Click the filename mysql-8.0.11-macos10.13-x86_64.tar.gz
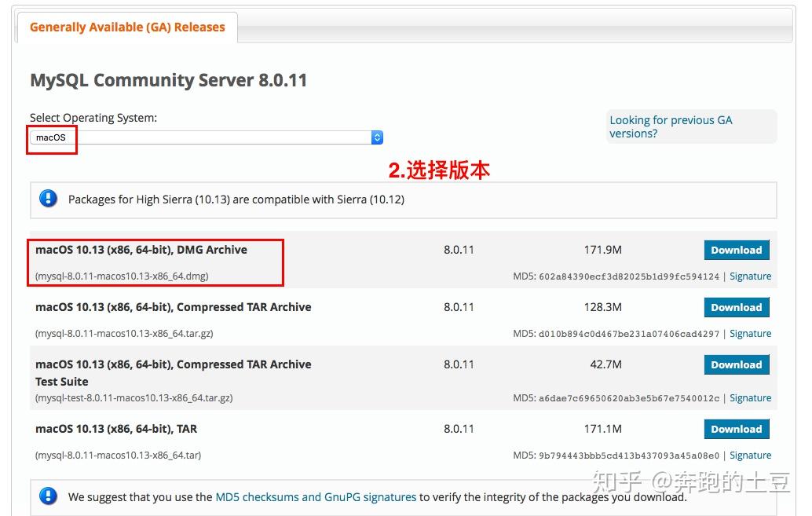Screen dimensions: 812x516 (x=124, y=334)
